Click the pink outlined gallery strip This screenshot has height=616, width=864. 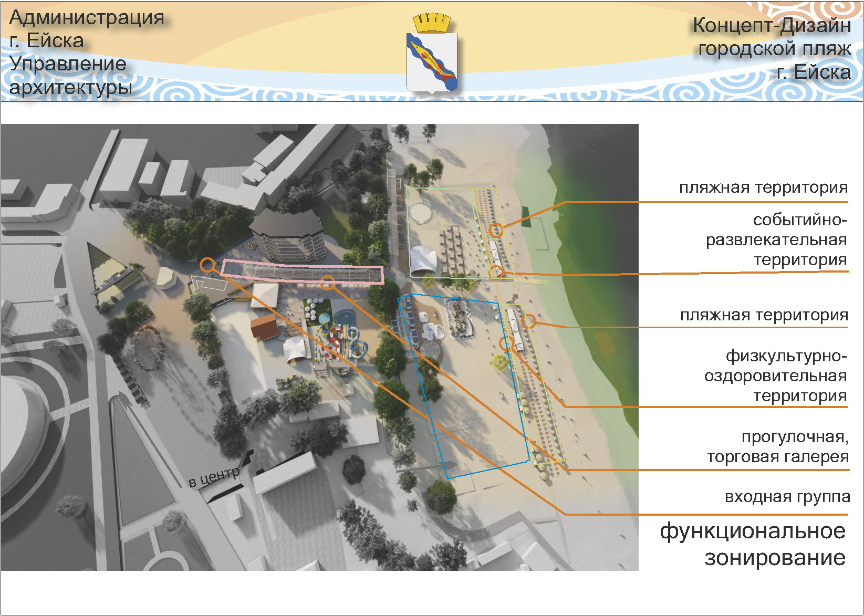point(302,272)
